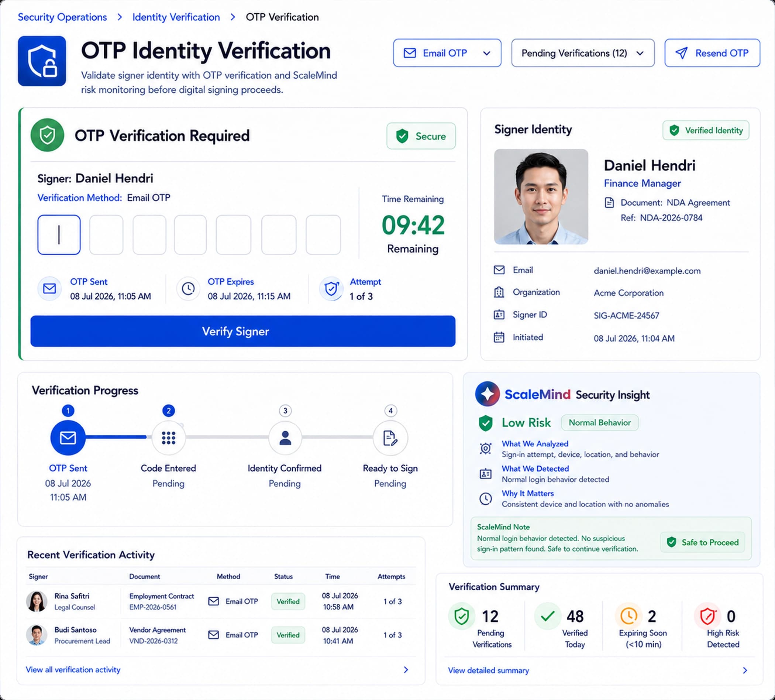This screenshot has width=775, height=700.
Task: Select the Identity Confirmed step circle
Action: [285, 437]
